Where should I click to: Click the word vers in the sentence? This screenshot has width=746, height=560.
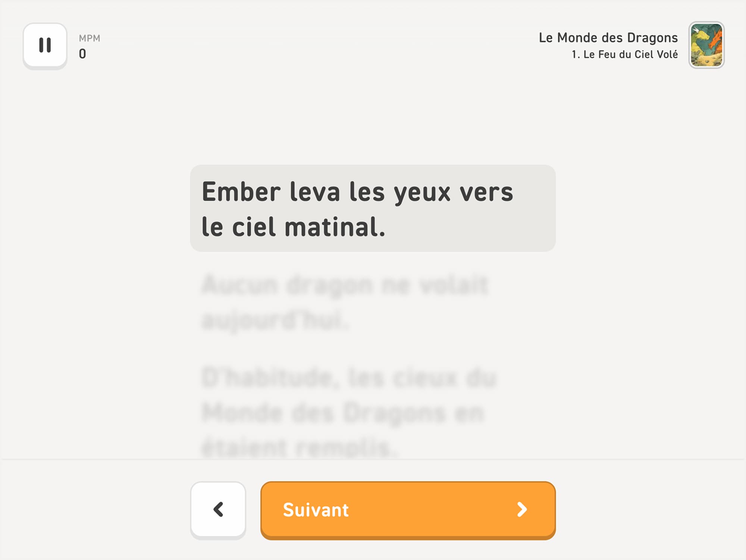(x=486, y=193)
